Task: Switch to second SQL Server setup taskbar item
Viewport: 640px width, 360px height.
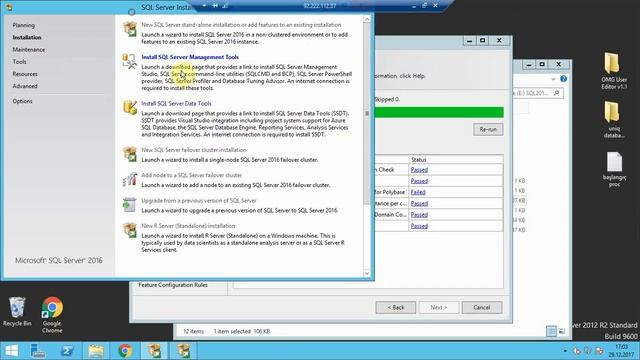Action: (x=183, y=351)
